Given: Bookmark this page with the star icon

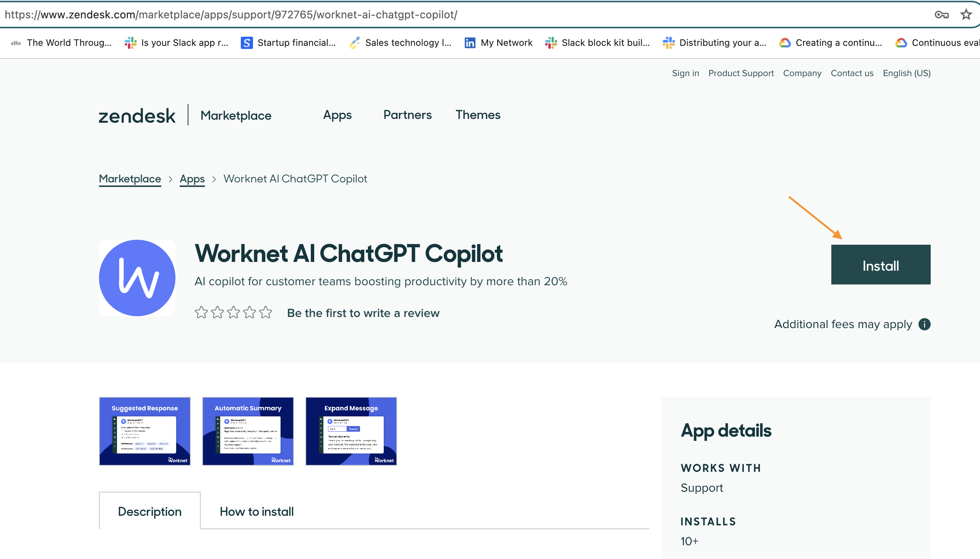Looking at the screenshot, I should click(966, 15).
